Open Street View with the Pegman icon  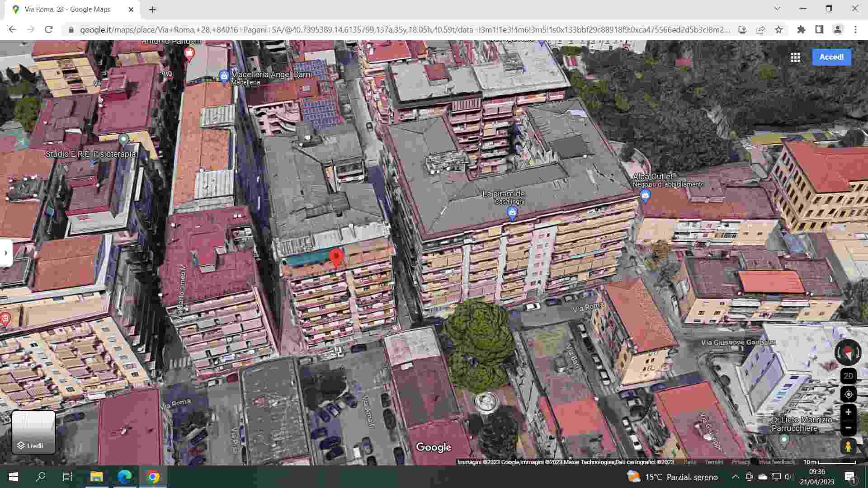click(x=848, y=446)
